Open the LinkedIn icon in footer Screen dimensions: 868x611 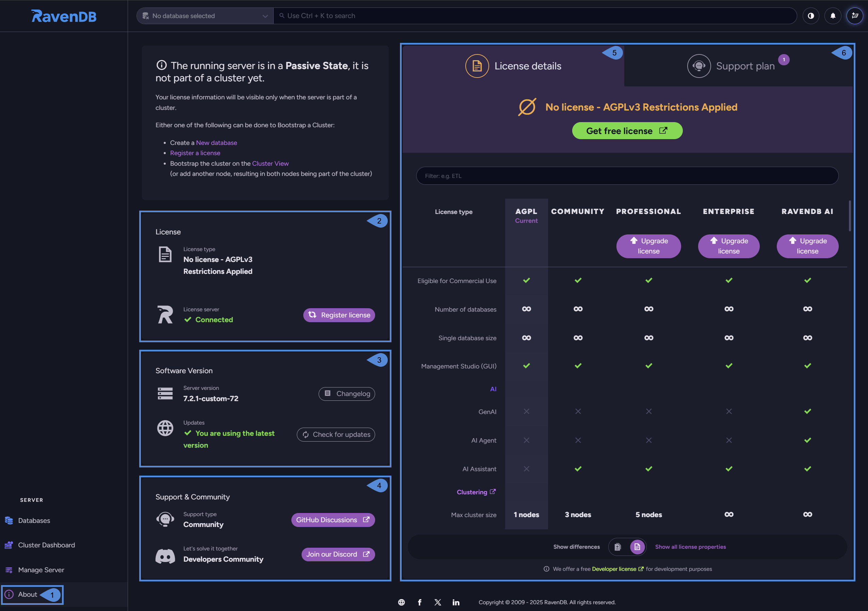click(456, 602)
